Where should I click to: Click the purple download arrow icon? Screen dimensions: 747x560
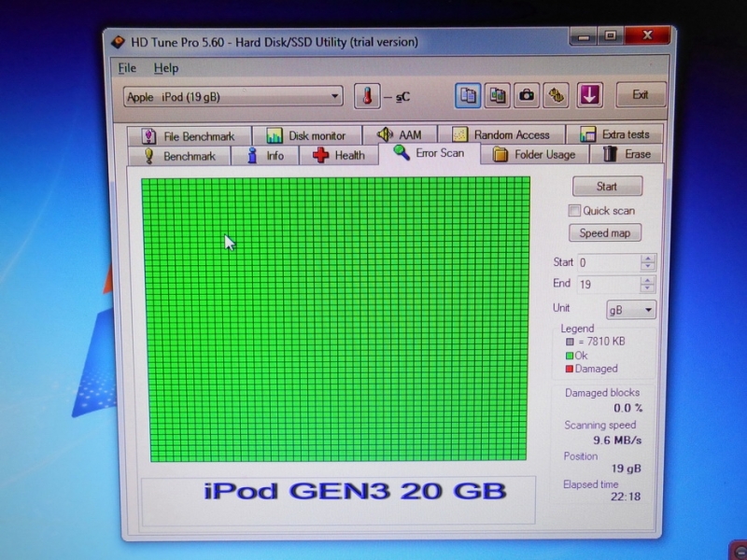(x=589, y=95)
